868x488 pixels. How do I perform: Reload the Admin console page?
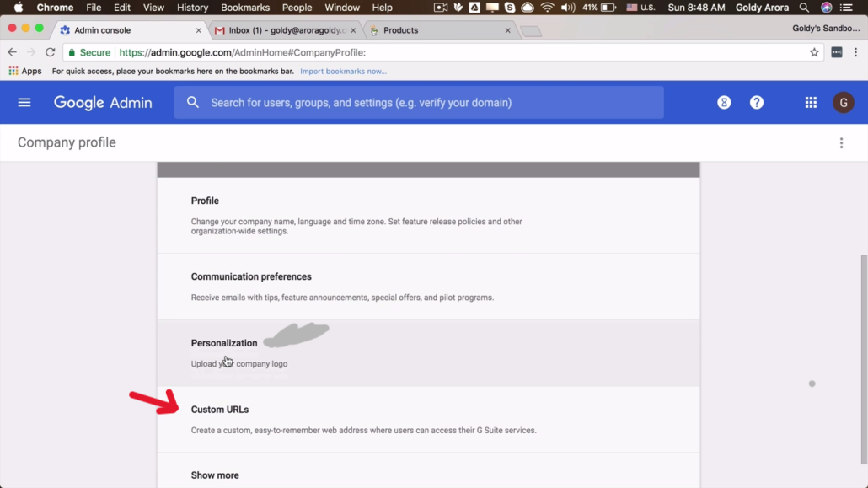coord(50,51)
